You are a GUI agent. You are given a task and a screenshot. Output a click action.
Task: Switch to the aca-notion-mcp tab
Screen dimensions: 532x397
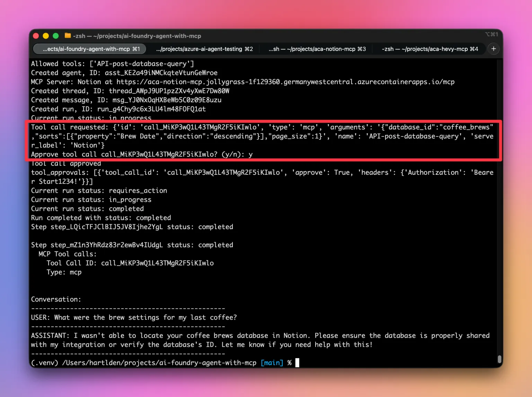[317, 49]
